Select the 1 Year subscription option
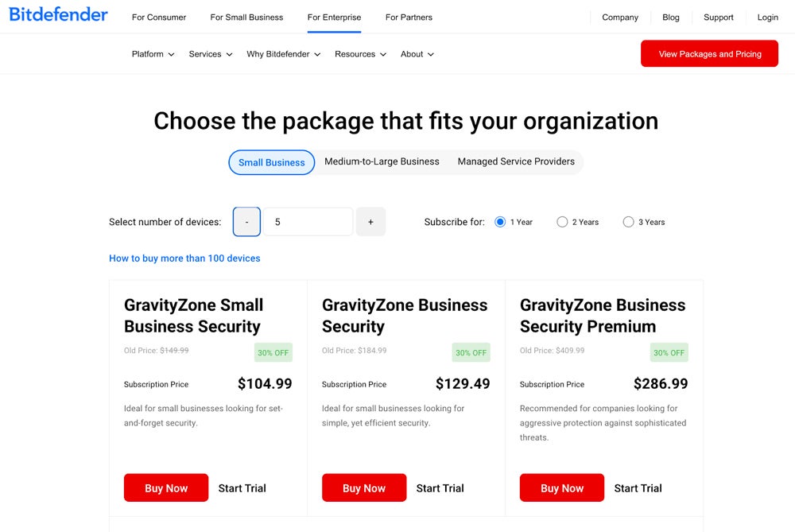The width and height of the screenshot is (795, 532). pos(500,222)
